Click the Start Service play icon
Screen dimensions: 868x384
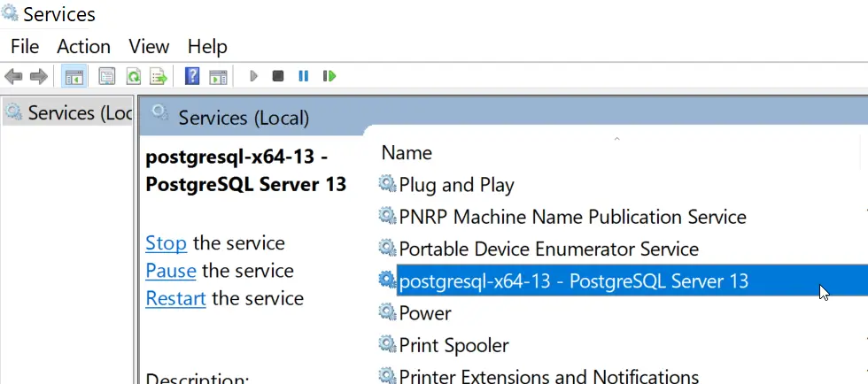(x=254, y=76)
